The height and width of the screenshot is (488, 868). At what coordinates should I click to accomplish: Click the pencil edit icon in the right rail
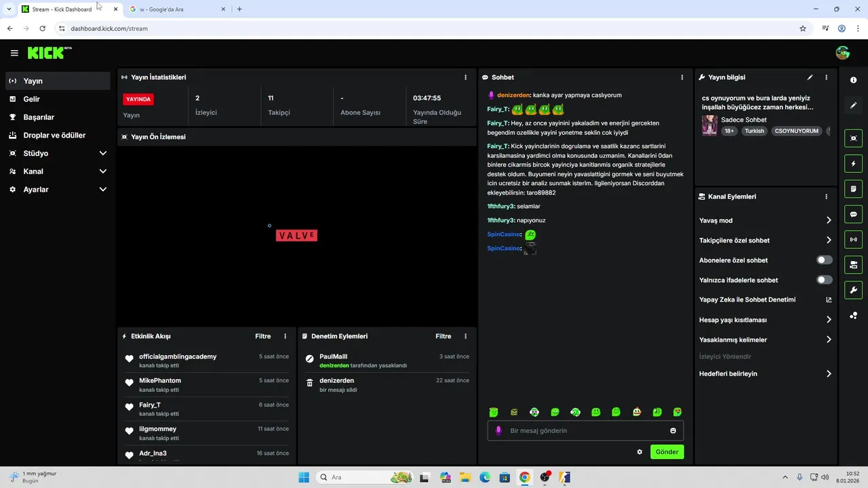point(853,105)
